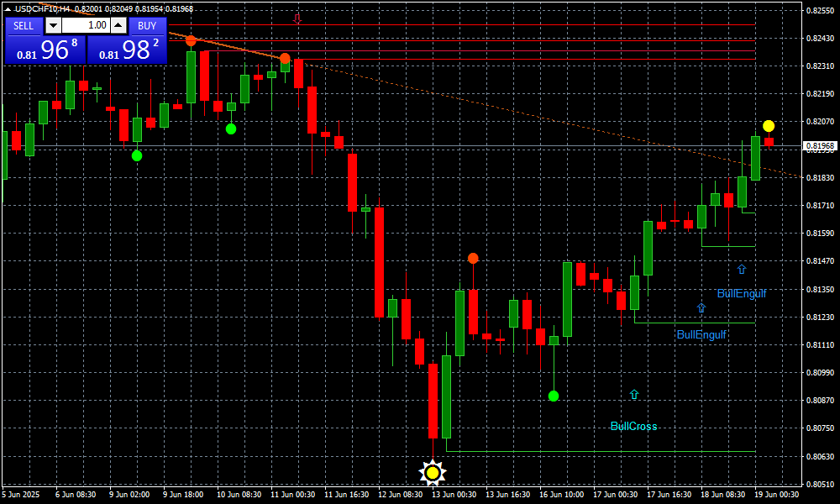Screen dimensions: 840x504
Task: Decrease the lot volume with the down arrow
Action: [52, 26]
